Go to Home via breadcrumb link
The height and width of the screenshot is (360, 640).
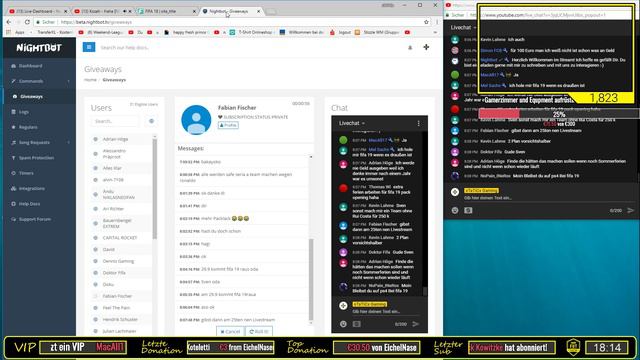pyautogui.click(x=90, y=80)
